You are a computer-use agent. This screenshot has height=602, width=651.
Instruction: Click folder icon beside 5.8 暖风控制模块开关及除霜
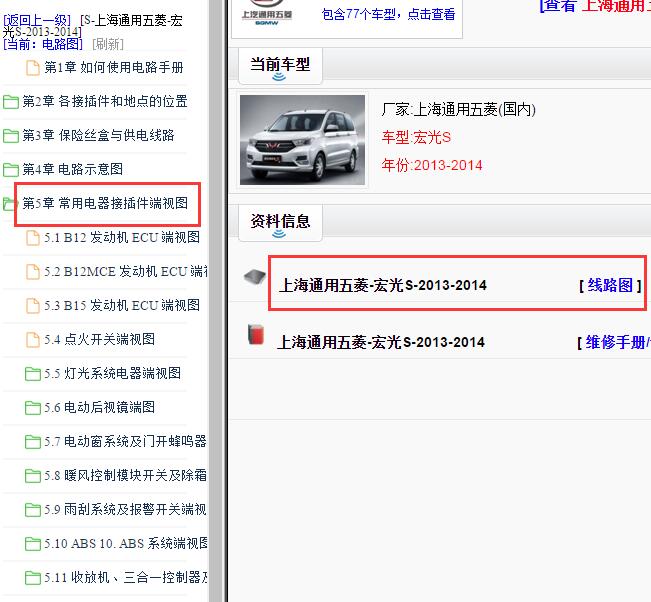tap(32, 476)
